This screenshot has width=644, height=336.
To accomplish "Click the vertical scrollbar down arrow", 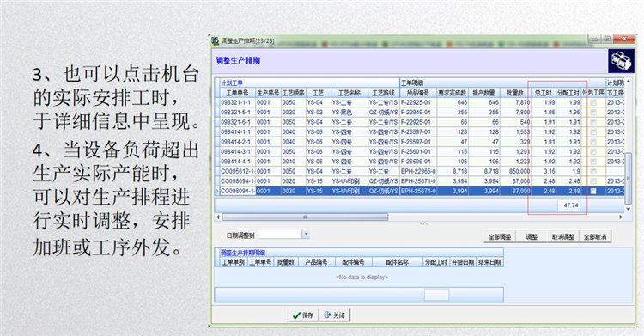I will [x=628, y=209].
